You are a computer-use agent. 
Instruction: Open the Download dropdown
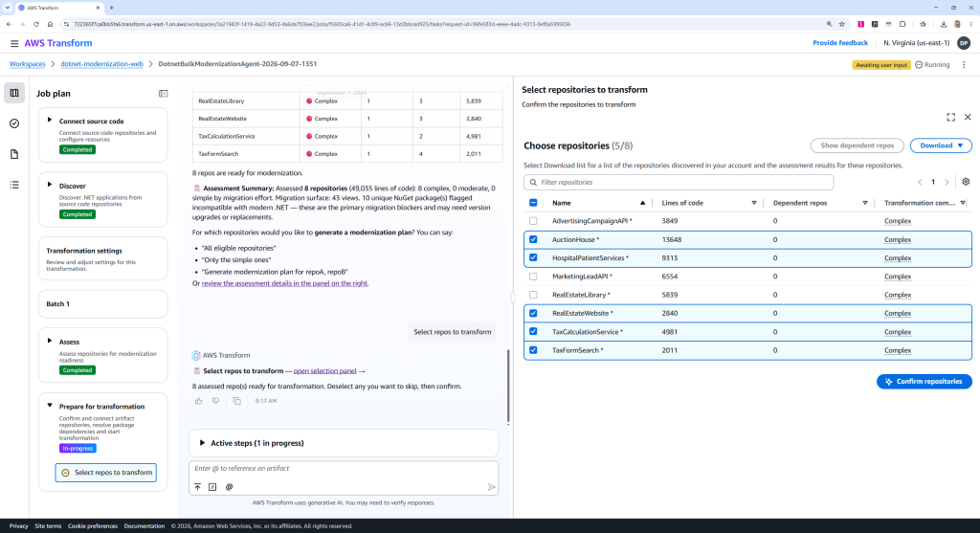pyautogui.click(x=941, y=145)
